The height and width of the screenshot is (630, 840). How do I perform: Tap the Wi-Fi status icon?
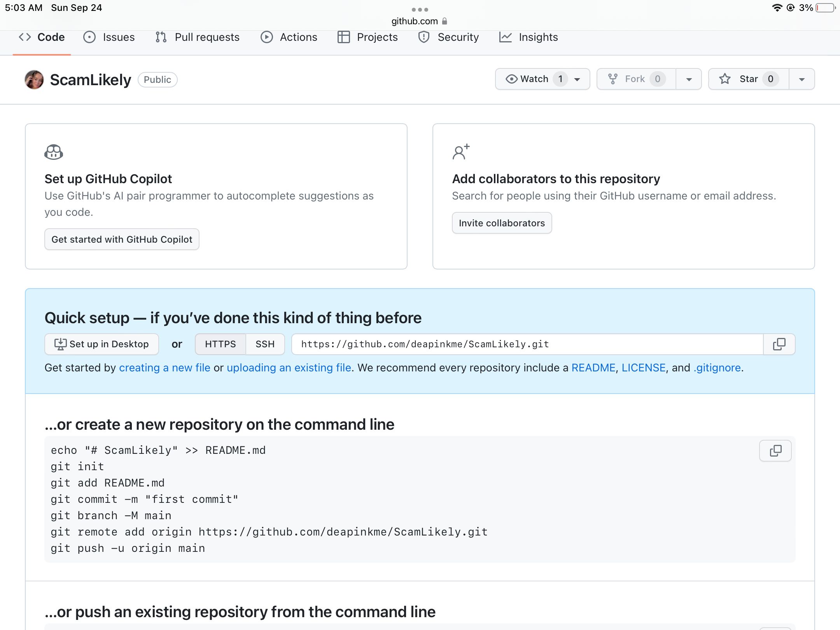[777, 8]
